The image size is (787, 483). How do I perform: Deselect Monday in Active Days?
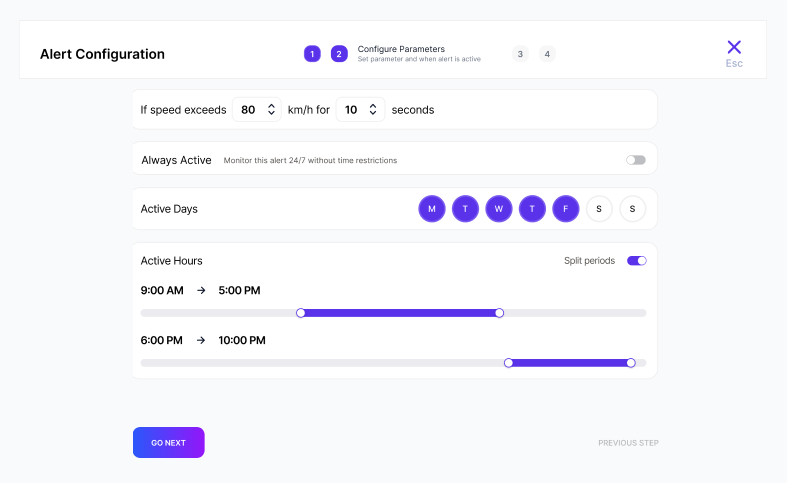tap(432, 209)
